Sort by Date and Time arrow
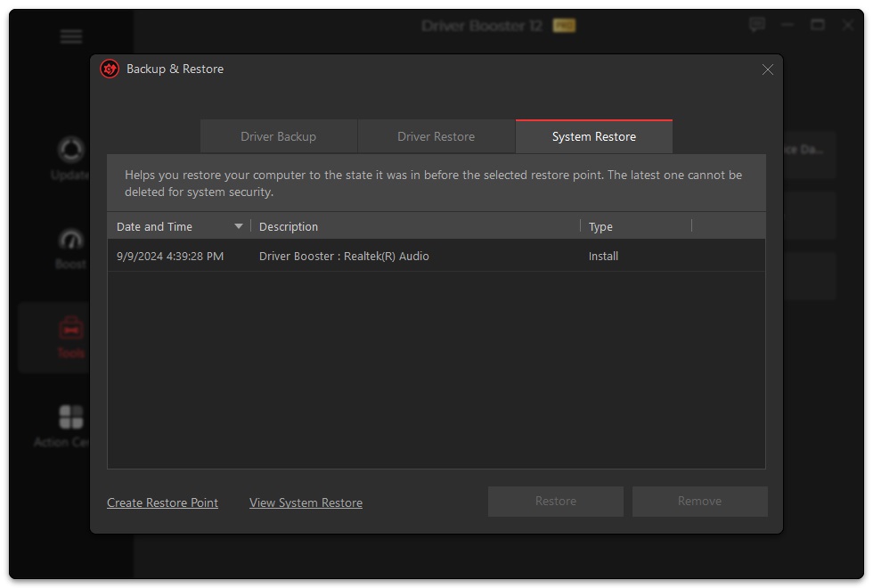Screen dimensions: 873x588 click(x=239, y=226)
